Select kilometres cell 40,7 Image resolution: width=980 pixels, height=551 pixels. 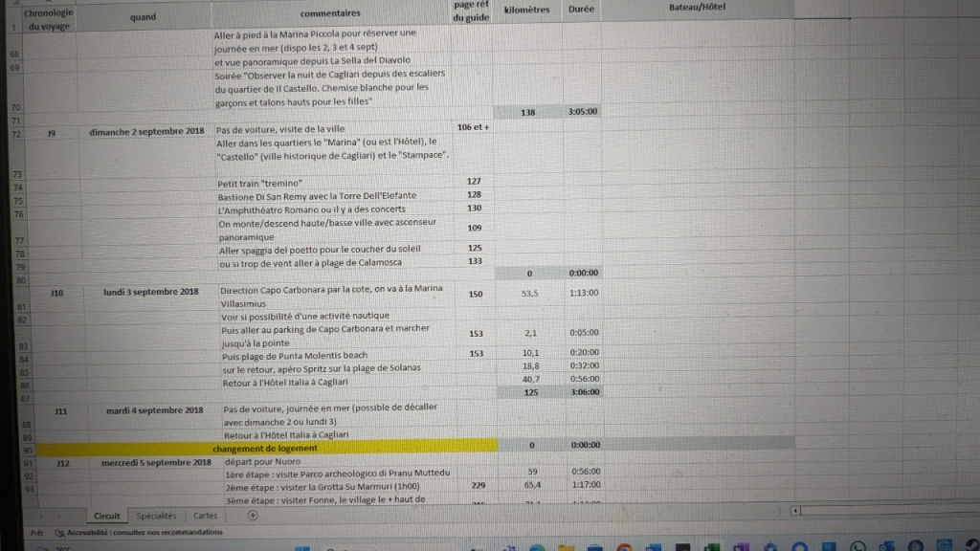[531, 379]
